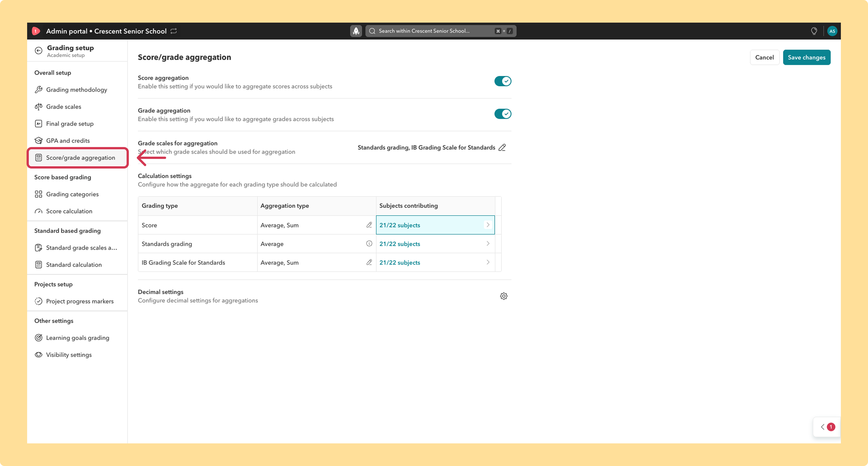Click the Other settings heading
Screen dimensions: 868x466
(x=54, y=321)
